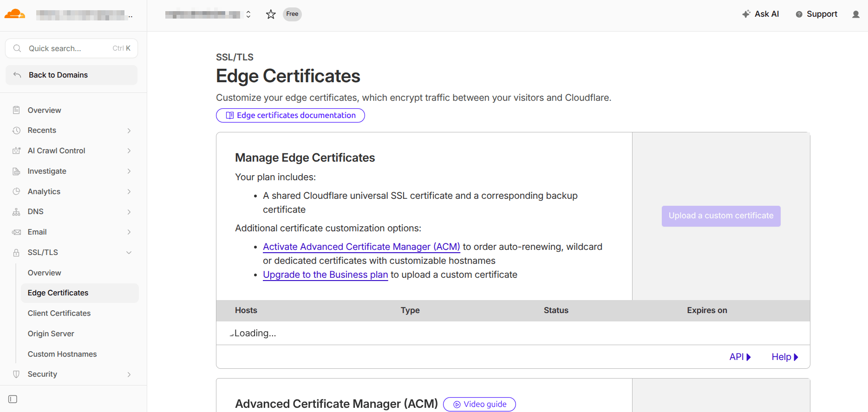This screenshot has width=868, height=412.
Task: Click the AI Crawl Control robot icon
Action: coord(16,150)
